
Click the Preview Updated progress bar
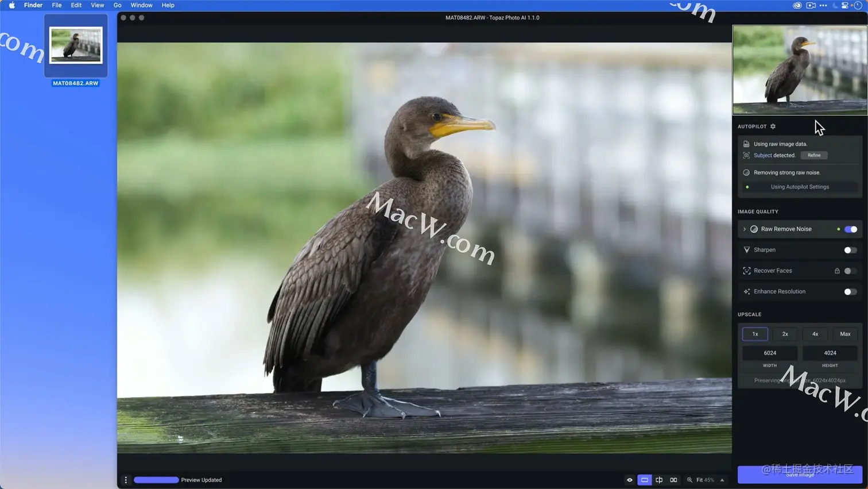156,480
